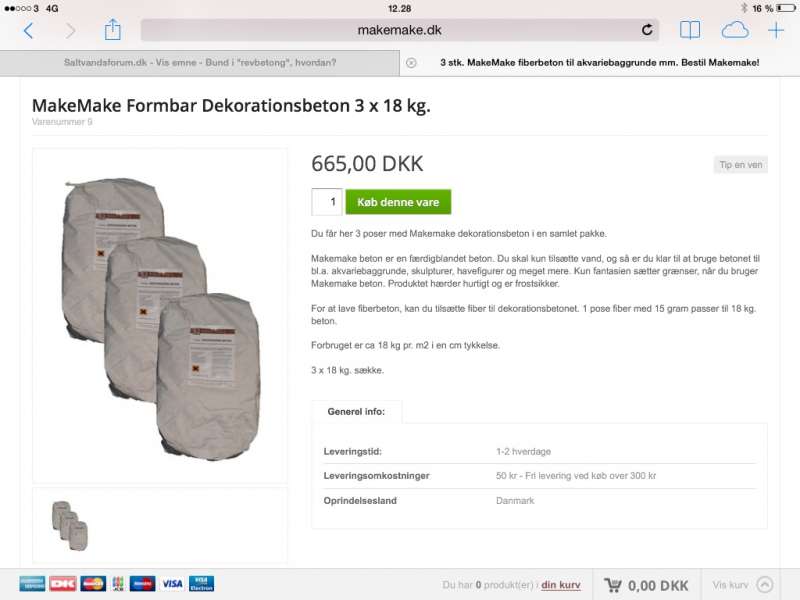
Task: Focus the quantity input field
Action: pyautogui.click(x=327, y=202)
